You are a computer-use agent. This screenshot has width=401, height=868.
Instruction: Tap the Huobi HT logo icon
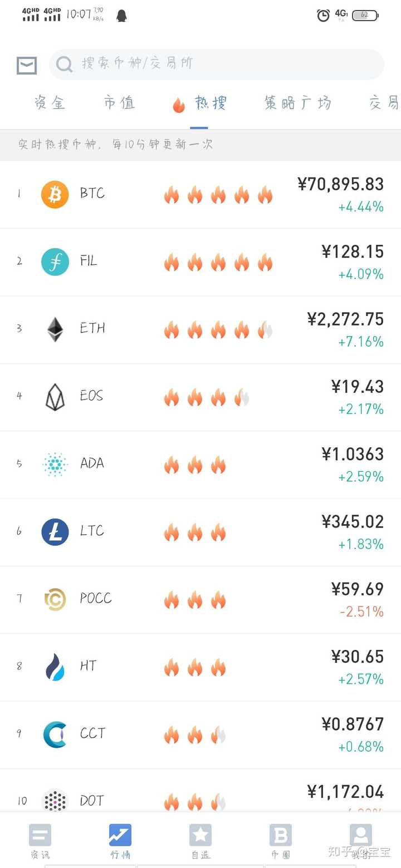55,667
